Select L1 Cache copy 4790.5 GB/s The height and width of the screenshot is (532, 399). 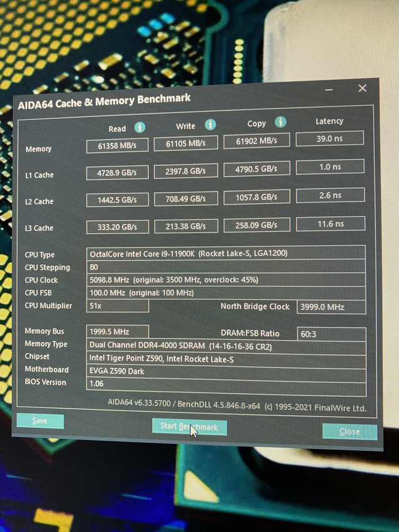pyautogui.click(x=257, y=169)
